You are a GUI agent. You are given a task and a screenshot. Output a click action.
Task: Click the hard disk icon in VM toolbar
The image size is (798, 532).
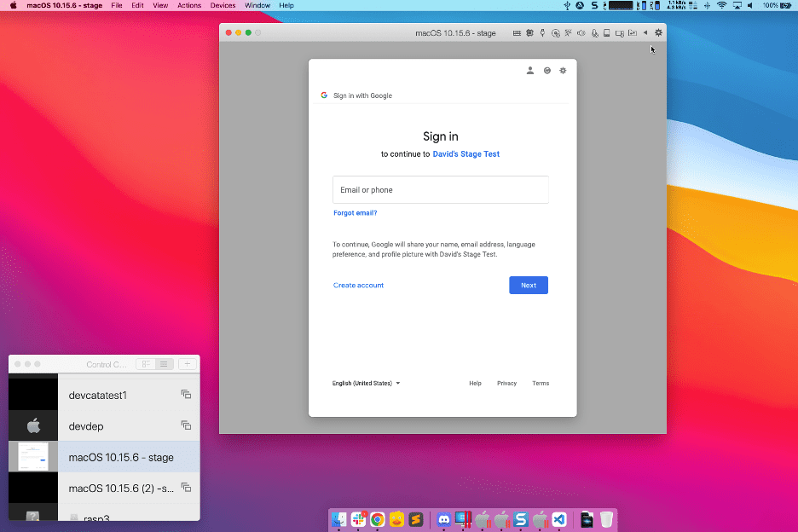point(607,33)
